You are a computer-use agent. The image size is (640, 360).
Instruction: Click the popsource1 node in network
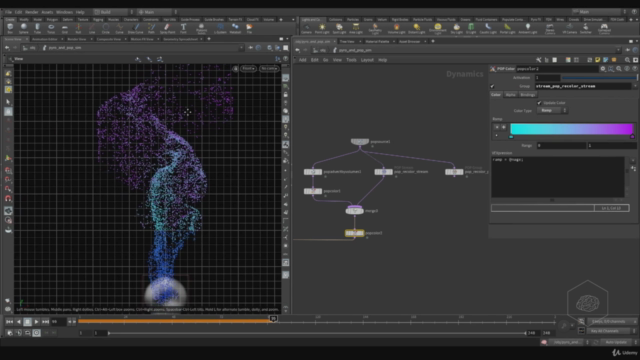360,141
